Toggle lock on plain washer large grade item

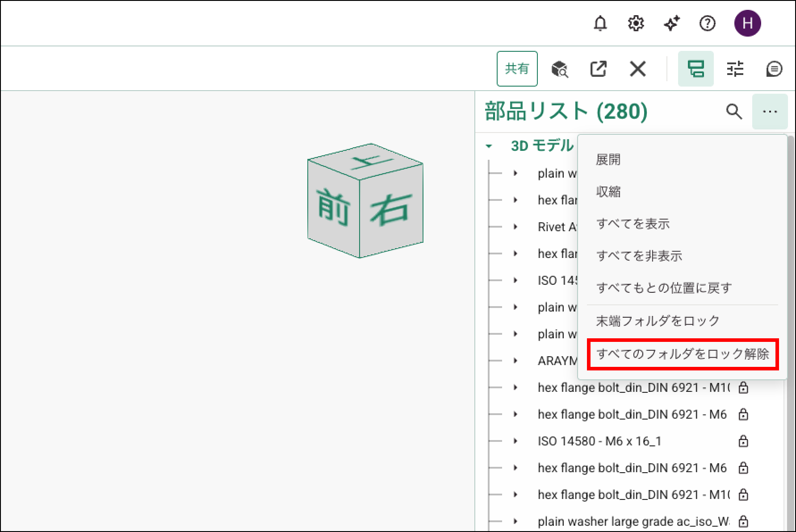tap(743, 521)
